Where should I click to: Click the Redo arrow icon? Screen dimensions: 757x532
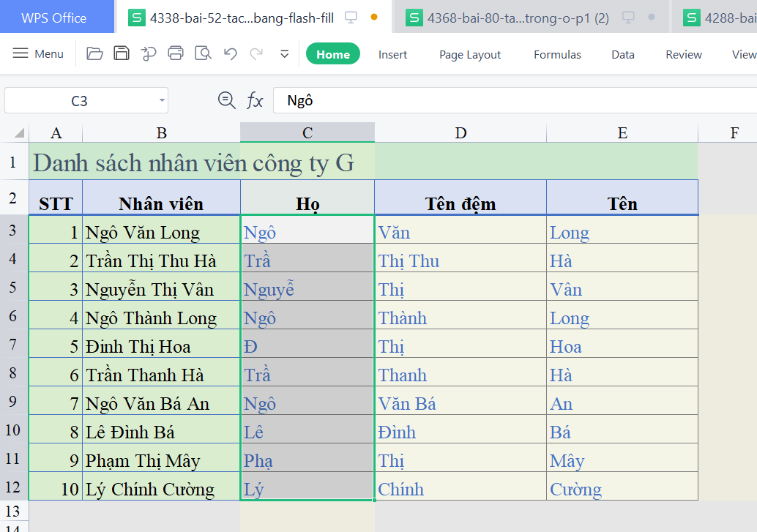coord(256,53)
